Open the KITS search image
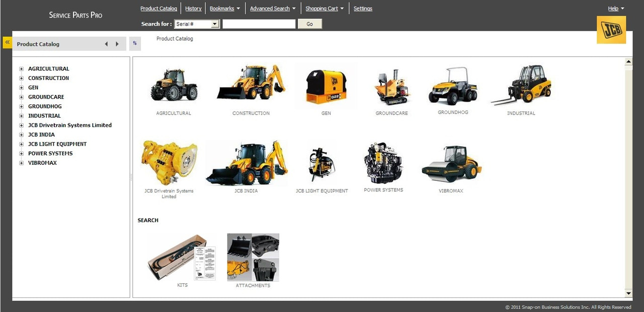The width and height of the screenshot is (644, 312). tap(182, 257)
